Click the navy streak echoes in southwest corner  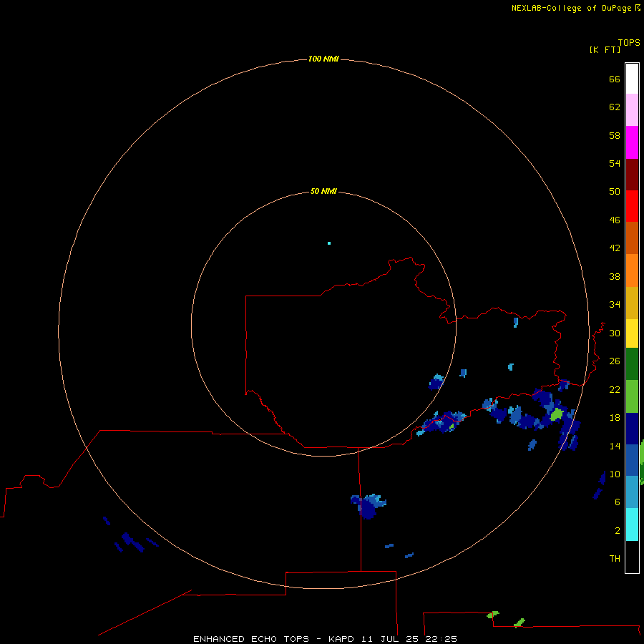tap(131, 535)
